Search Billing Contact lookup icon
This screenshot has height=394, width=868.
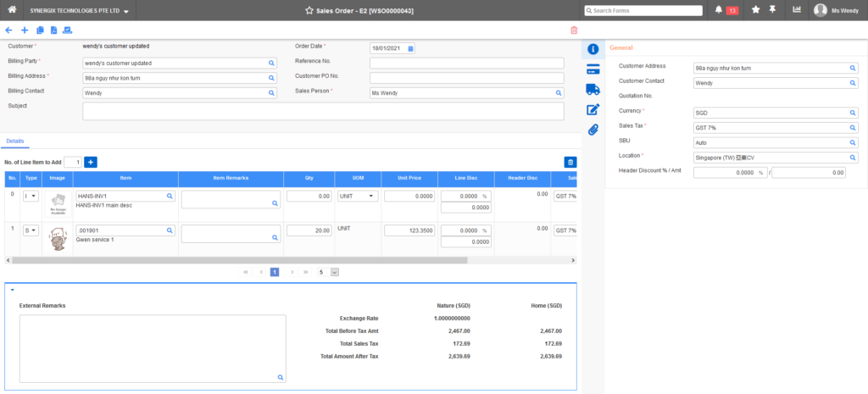point(271,93)
